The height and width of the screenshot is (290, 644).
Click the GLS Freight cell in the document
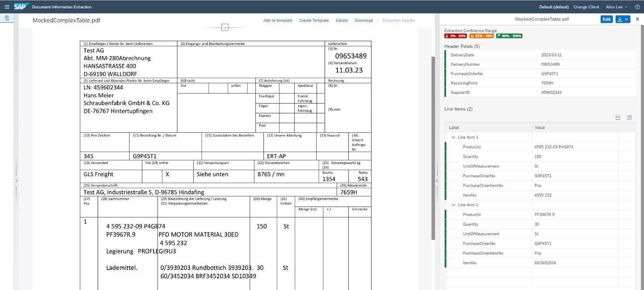coord(98,174)
